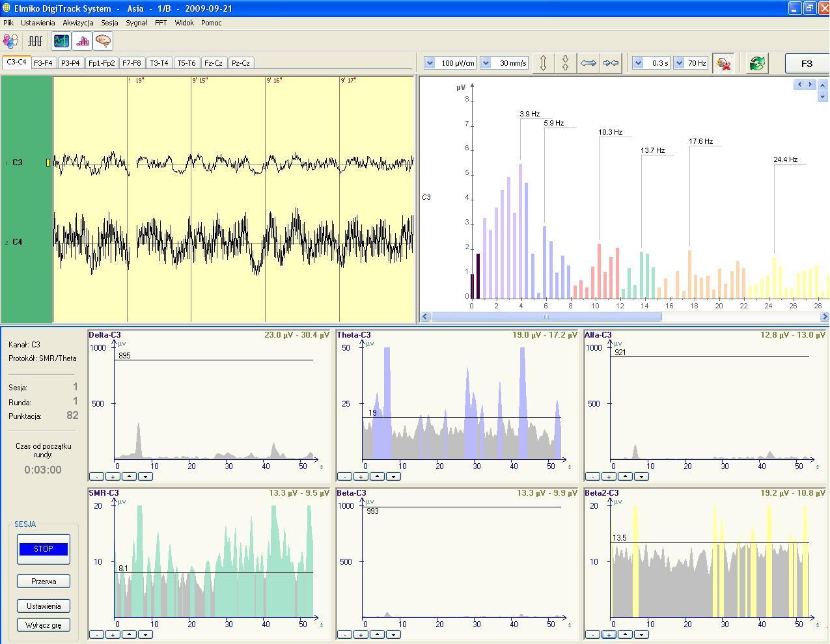The height and width of the screenshot is (644, 830).
Task: Toggle the brain map view icon
Action: coord(103,41)
